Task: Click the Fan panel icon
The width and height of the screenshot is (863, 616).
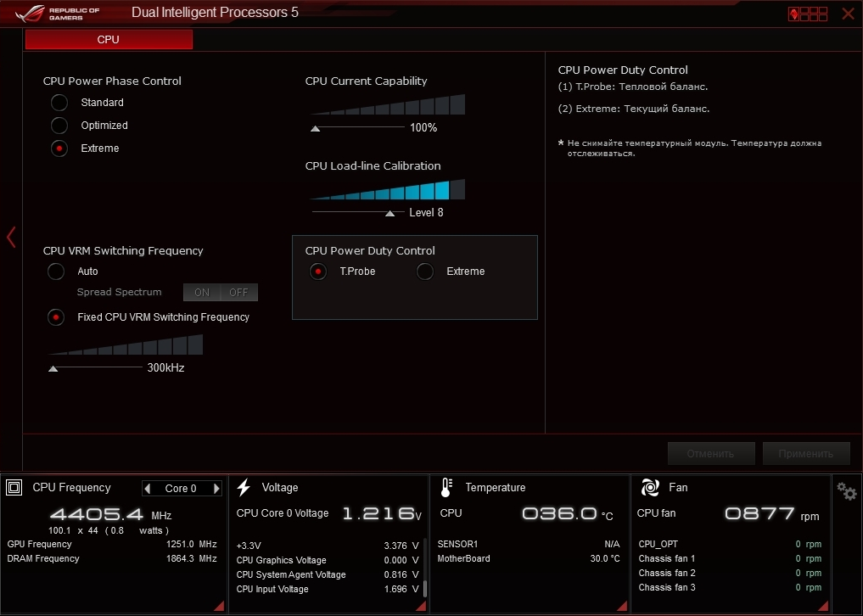Action: tap(650, 487)
